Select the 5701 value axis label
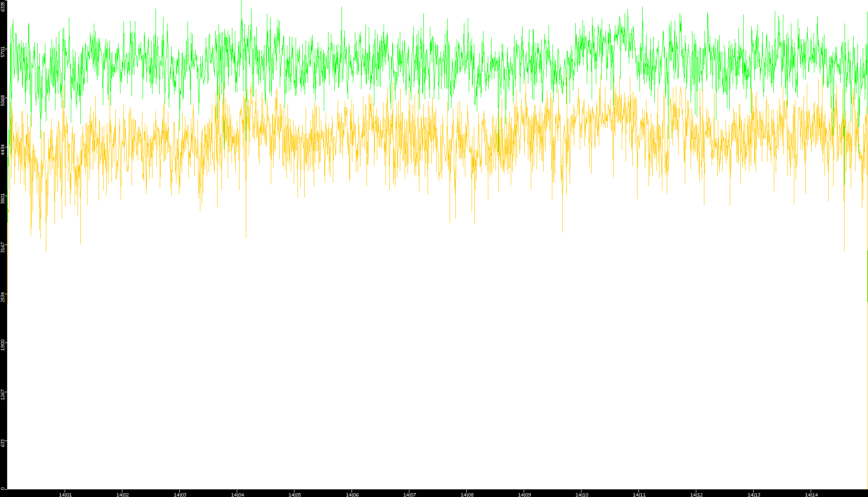868x497 pixels. coord(3,52)
